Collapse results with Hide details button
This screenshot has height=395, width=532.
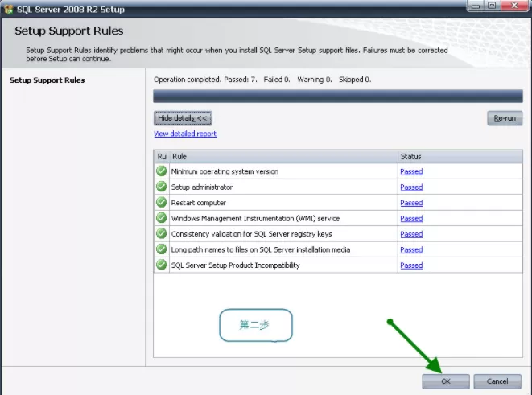183,118
